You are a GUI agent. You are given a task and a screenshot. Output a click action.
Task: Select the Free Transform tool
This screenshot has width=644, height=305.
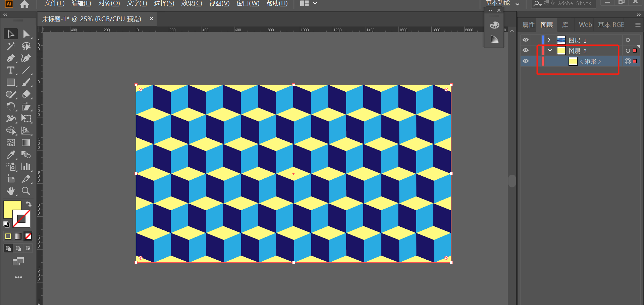tap(26, 118)
